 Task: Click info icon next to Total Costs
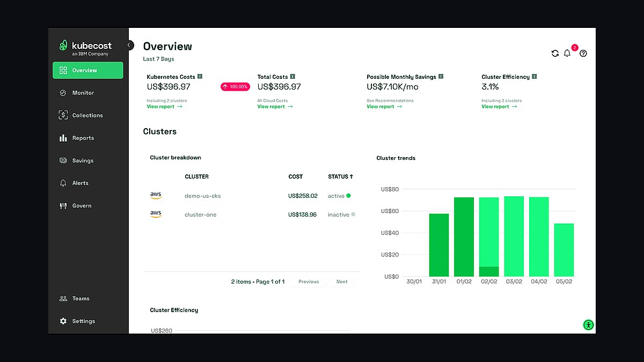pos(292,77)
